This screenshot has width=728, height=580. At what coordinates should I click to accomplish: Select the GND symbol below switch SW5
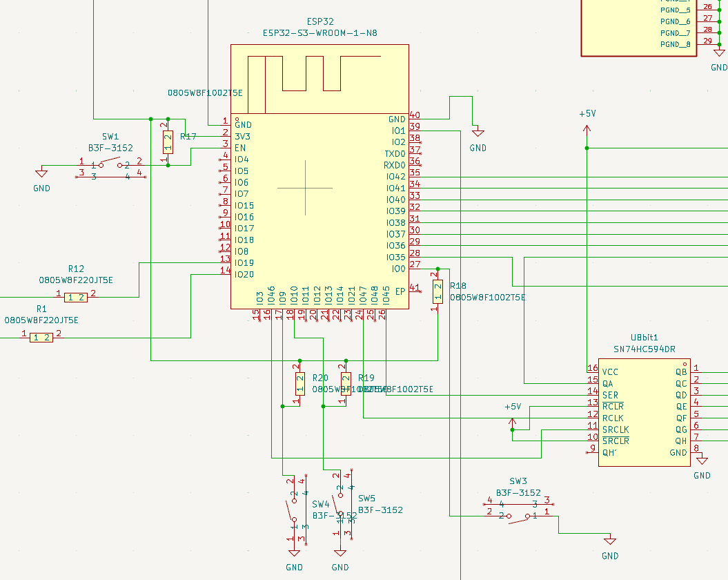point(340,553)
